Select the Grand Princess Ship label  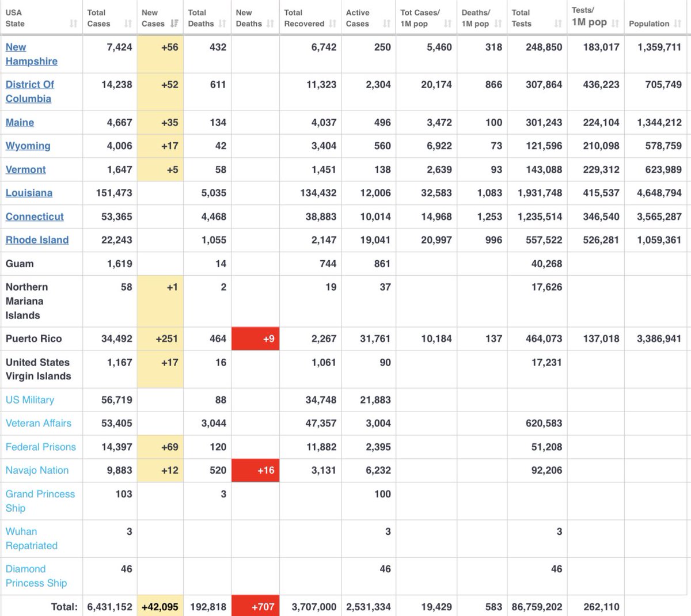[40, 501]
